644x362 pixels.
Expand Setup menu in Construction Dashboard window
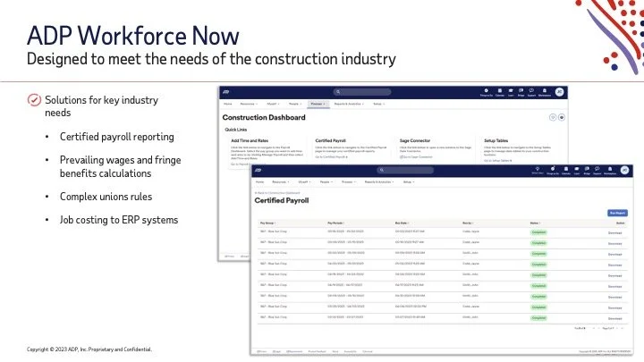click(379, 104)
